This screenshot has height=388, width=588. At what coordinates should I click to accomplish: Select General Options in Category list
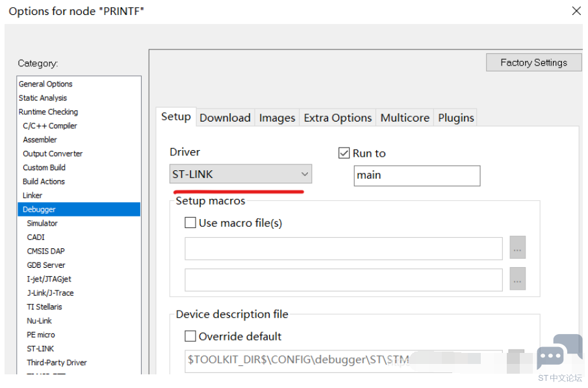(x=45, y=84)
